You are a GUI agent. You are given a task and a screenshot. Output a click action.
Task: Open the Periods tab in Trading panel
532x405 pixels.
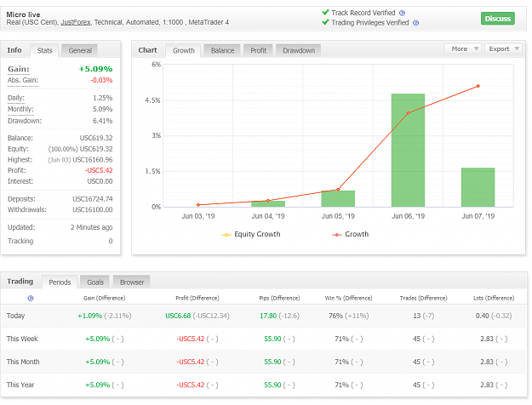click(x=60, y=282)
